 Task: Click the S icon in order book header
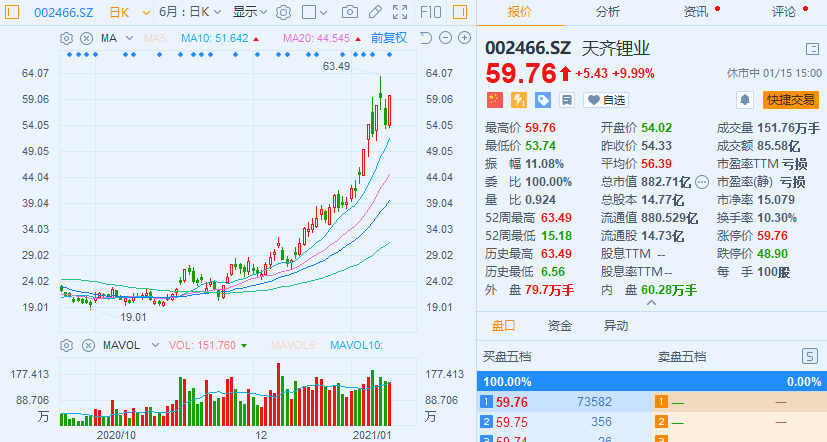pyautogui.click(x=810, y=357)
